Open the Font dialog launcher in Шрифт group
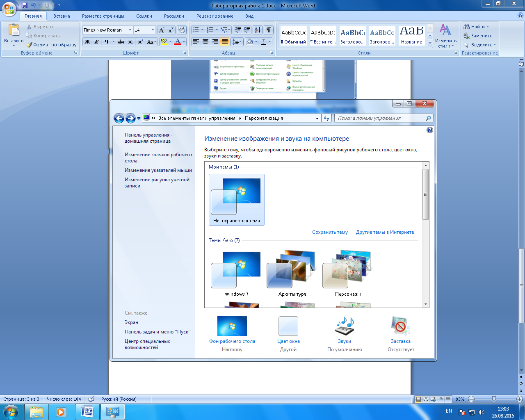This screenshot has height=420, width=525. point(185,53)
